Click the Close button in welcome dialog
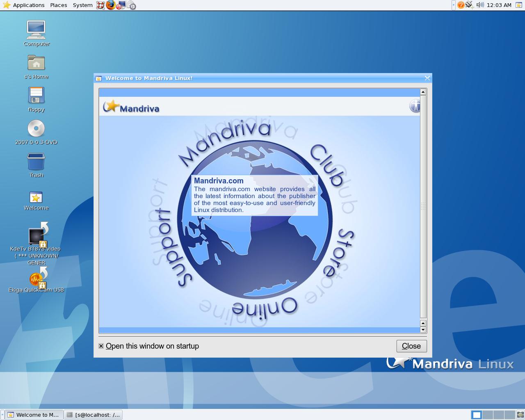Screen dimensions: 525x420 (411, 346)
